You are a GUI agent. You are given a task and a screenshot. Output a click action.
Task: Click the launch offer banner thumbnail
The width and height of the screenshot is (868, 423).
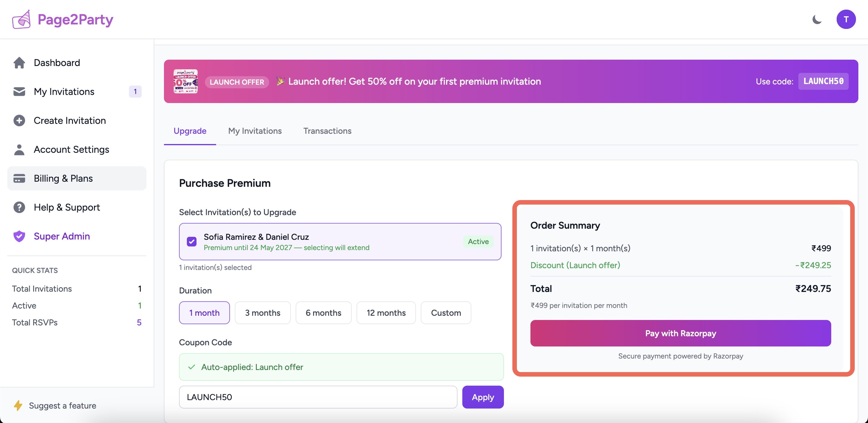pyautogui.click(x=185, y=81)
